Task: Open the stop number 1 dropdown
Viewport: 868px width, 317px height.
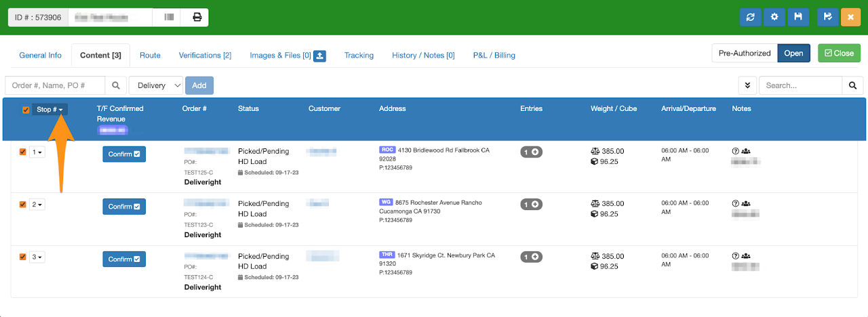Action: (37, 152)
